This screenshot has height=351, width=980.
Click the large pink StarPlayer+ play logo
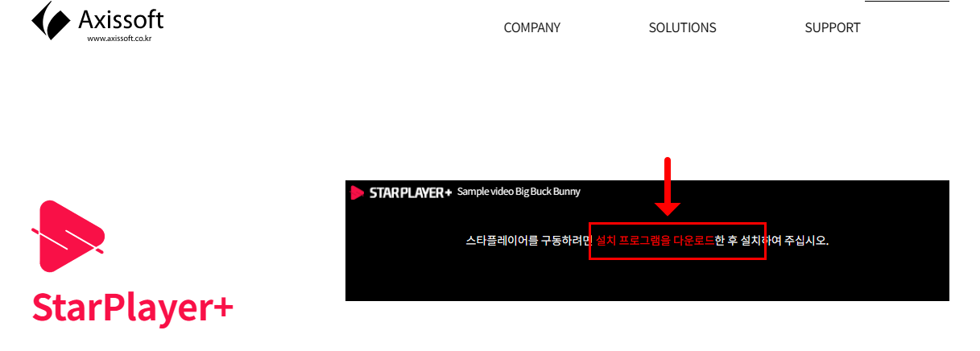pos(68,237)
